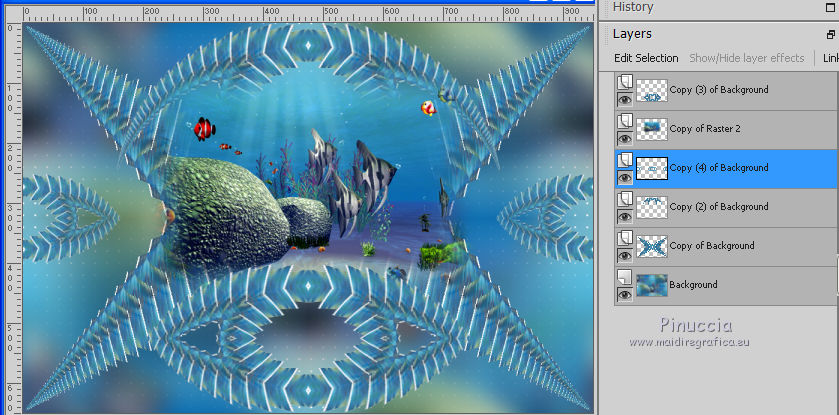Open the History panel header
The width and height of the screenshot is (839, 415).
pos(633,7)
